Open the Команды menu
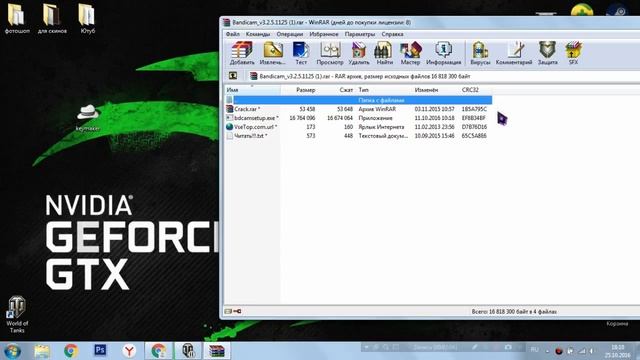The width and height of the screenshot is (640, 360). pos(258,34)
